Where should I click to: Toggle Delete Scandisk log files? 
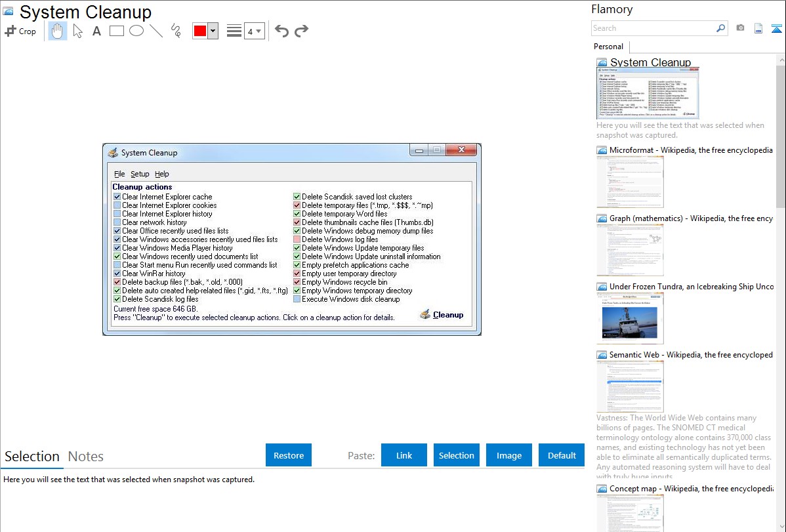coord(117,299)
